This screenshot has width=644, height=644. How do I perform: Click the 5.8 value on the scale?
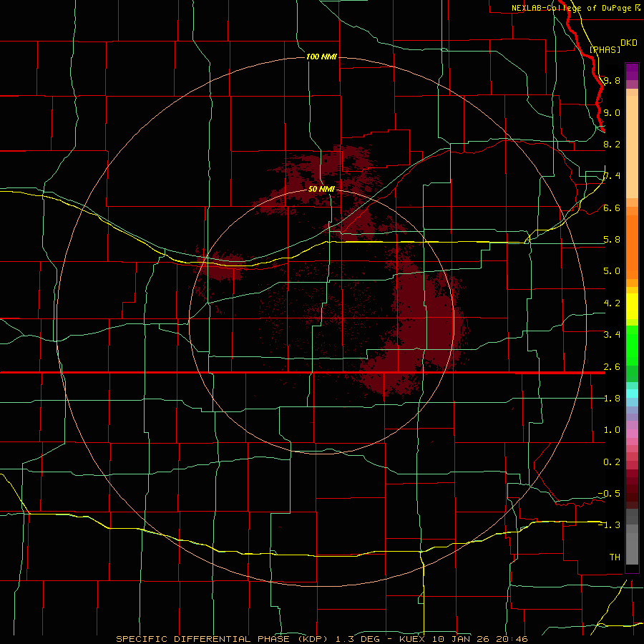pos(612,240)
